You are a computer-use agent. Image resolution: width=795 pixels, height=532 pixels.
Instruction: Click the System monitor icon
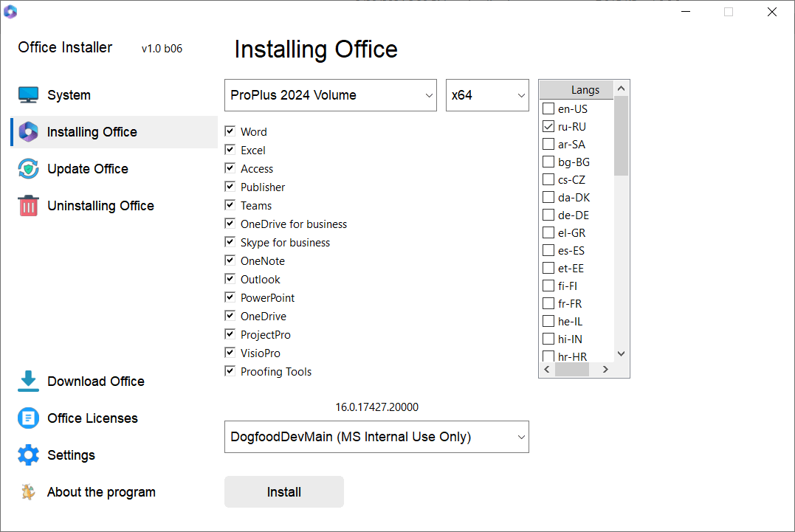pyautogui.click(x=28, y=94)
